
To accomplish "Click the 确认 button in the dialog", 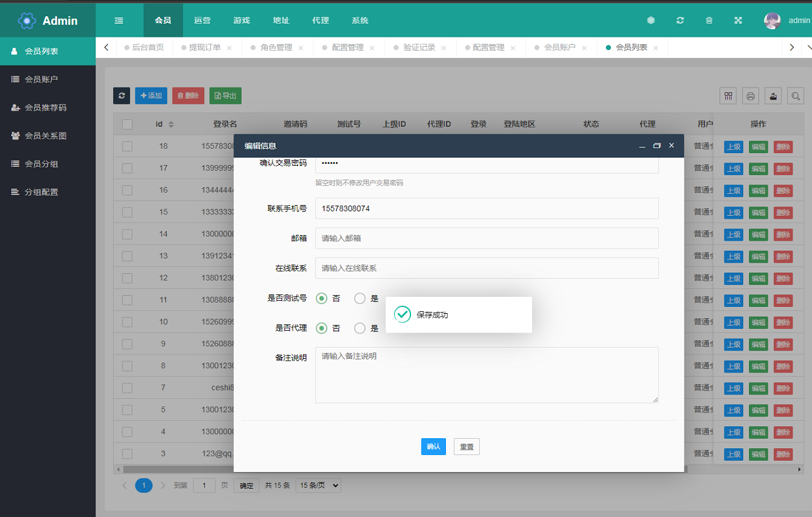I will point(433,447).
